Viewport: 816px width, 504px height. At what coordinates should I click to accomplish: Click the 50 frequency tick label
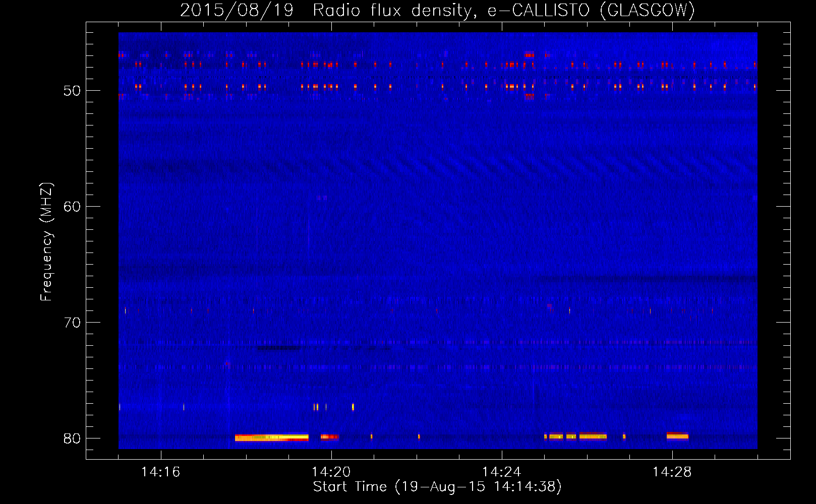[x=72, y=91]
